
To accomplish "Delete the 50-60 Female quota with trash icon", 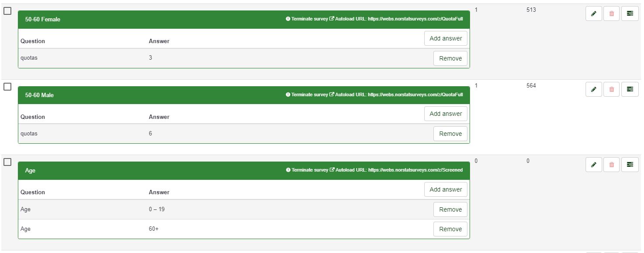I will point(611,13).
